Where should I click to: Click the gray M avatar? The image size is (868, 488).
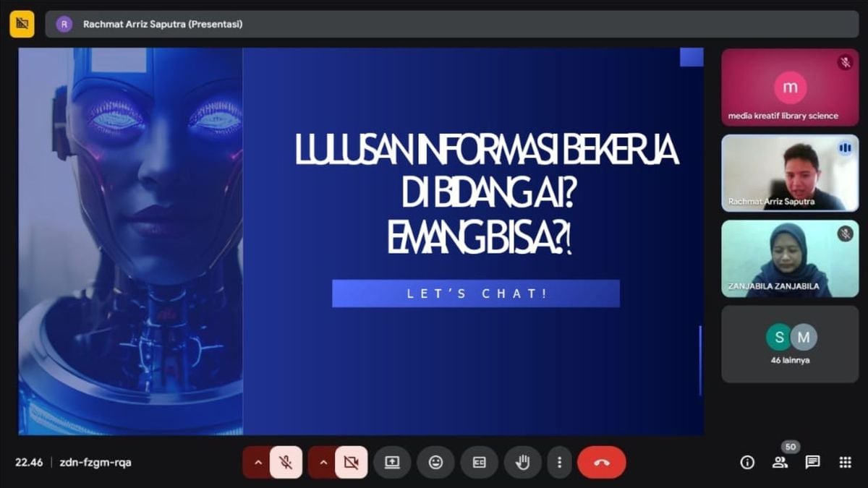point(803,337)
